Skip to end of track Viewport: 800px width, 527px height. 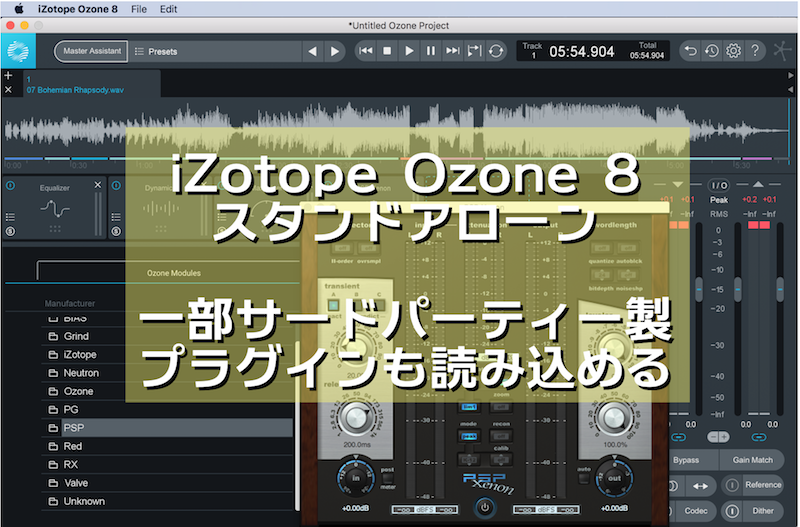(x=453, y=51)
